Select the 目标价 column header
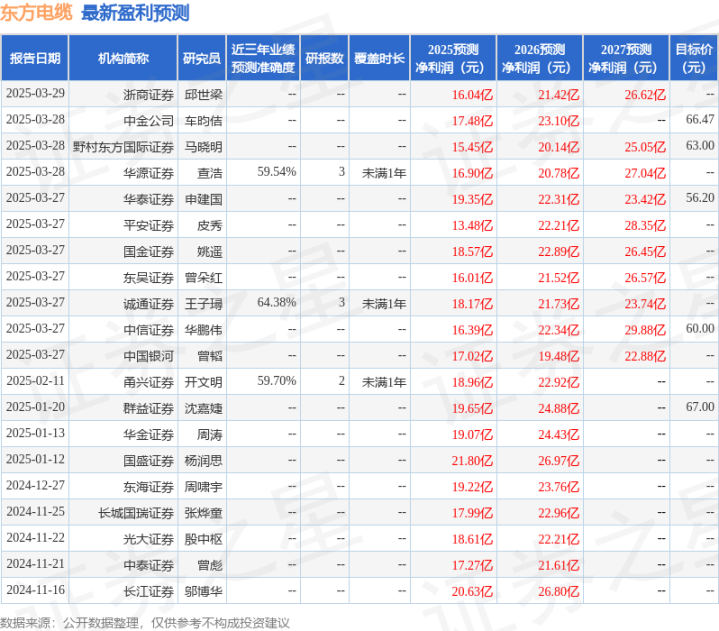The image size is (719, 631). [x=694, y=58]
